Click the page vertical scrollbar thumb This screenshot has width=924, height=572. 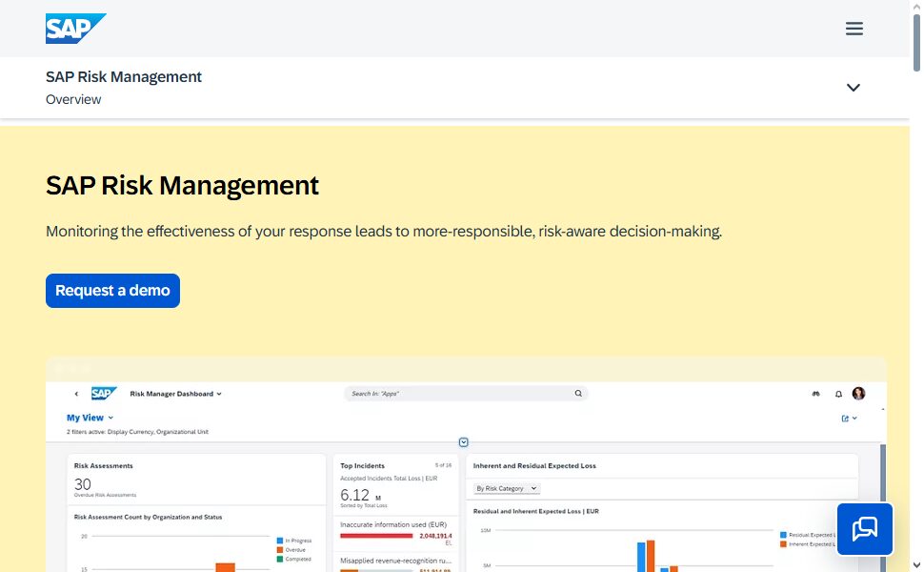pos(916,43)
